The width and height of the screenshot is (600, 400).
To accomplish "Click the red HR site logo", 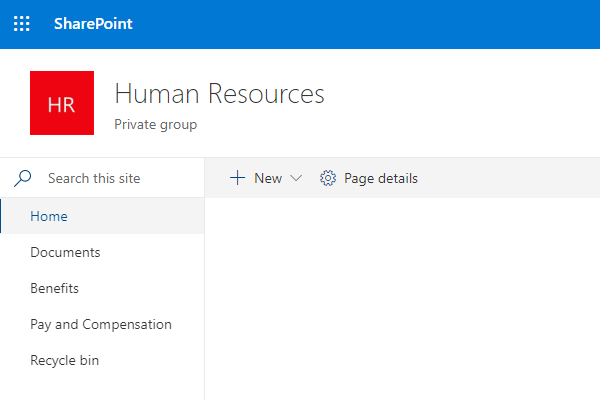I will tap(61, 103).
